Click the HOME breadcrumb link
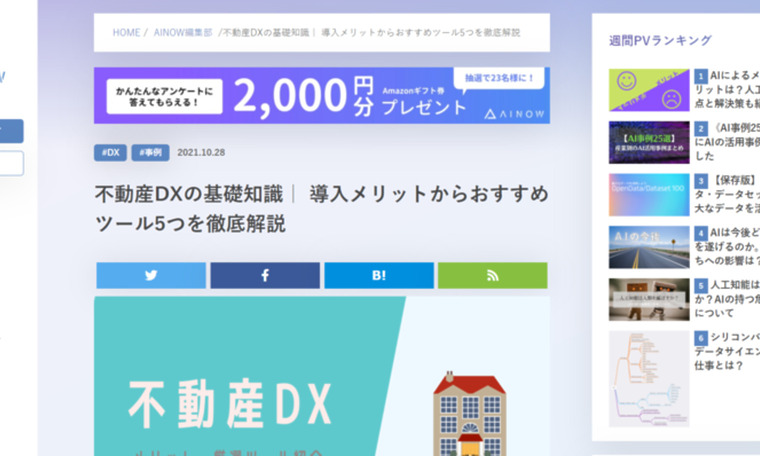Image resolution: width=760 pixels, height=456 pixels. (126, 33)
